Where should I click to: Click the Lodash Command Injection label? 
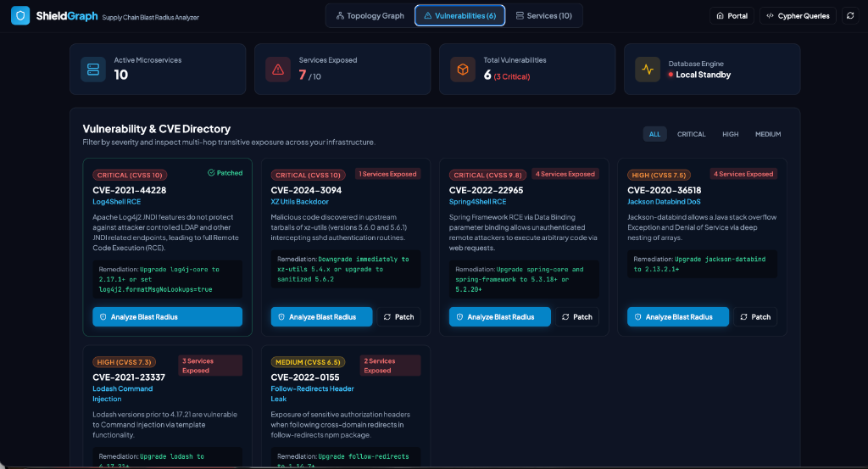tap(122, 394)
